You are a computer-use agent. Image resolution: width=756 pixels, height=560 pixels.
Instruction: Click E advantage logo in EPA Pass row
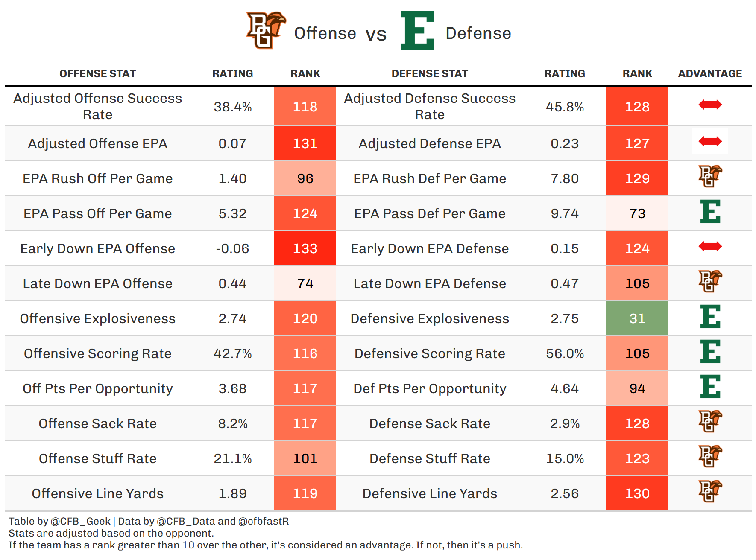[x=710, y=212]
